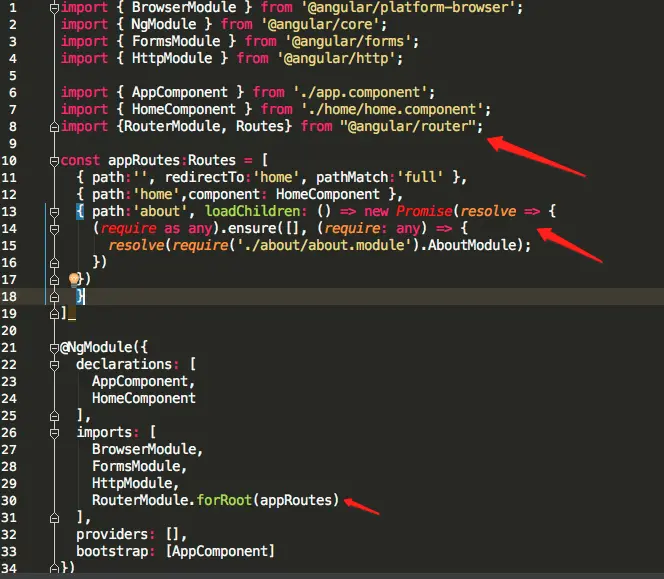The height and width of the screenshot is (579, 664).
Task: Click the 'redirectTo' property on line 11
Action: [x=205, y=177]
